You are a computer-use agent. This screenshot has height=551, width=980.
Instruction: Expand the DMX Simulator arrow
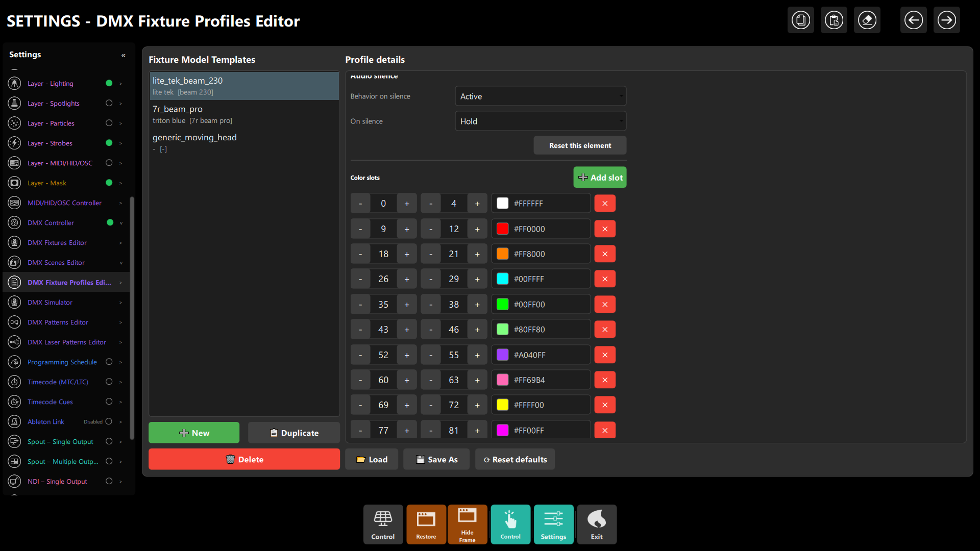pos(121,303)
